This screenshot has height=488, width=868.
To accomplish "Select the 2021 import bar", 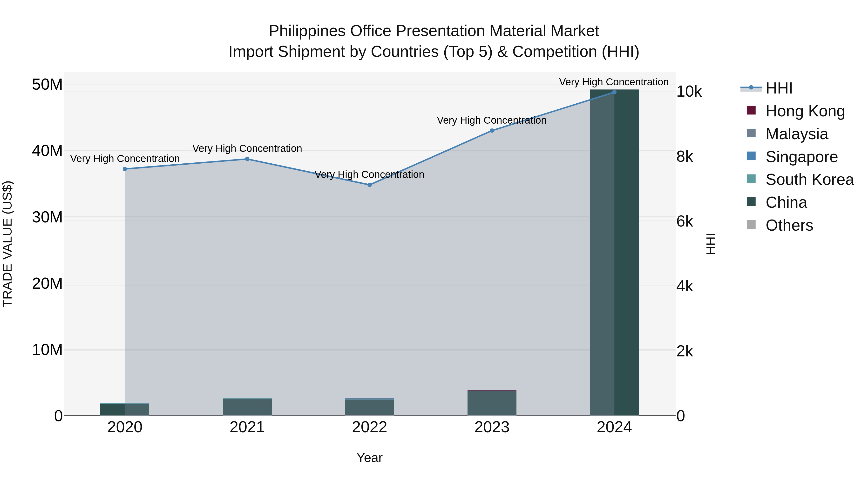I will point(247,407).
